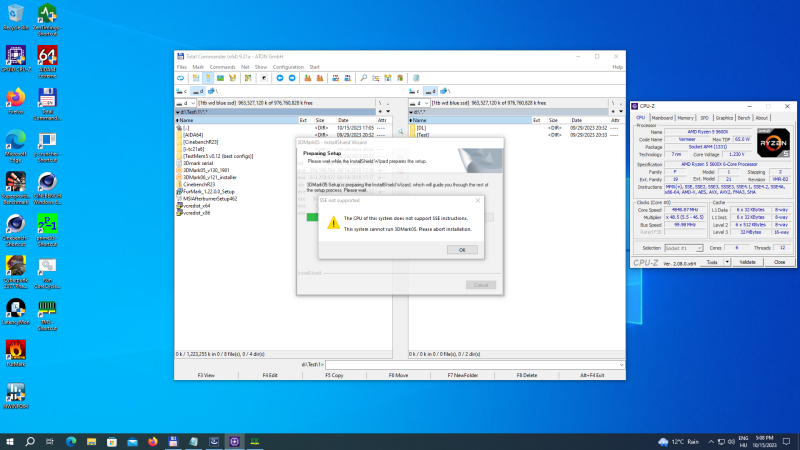Open the Show menu in Total Commander
The image size is (800, 450).
261,67
